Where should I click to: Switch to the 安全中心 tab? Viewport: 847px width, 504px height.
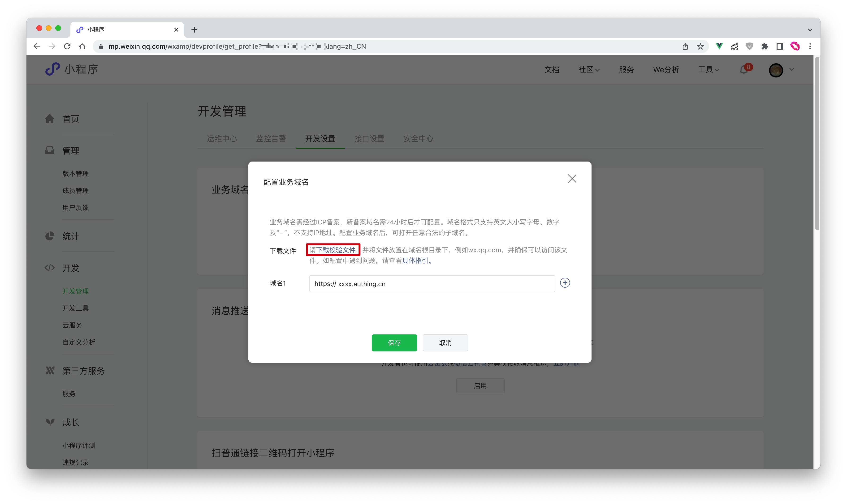(418, 139)
